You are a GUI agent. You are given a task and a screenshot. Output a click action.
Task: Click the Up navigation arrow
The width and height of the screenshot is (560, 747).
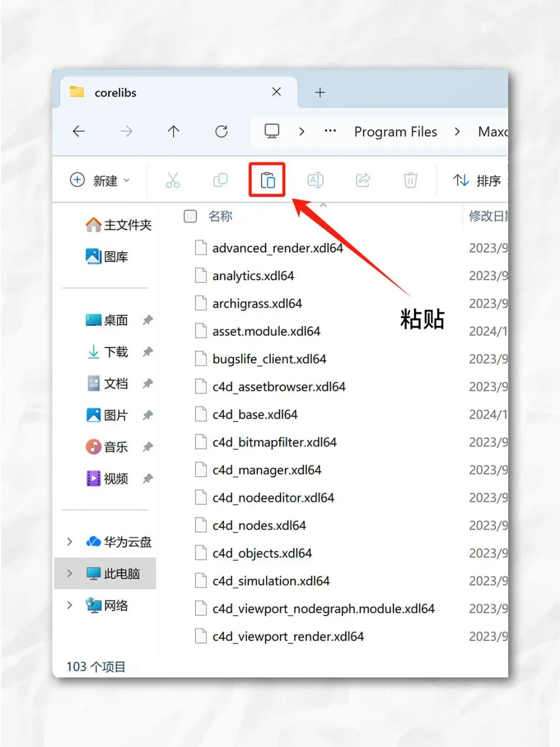click(x=173, y=131)
